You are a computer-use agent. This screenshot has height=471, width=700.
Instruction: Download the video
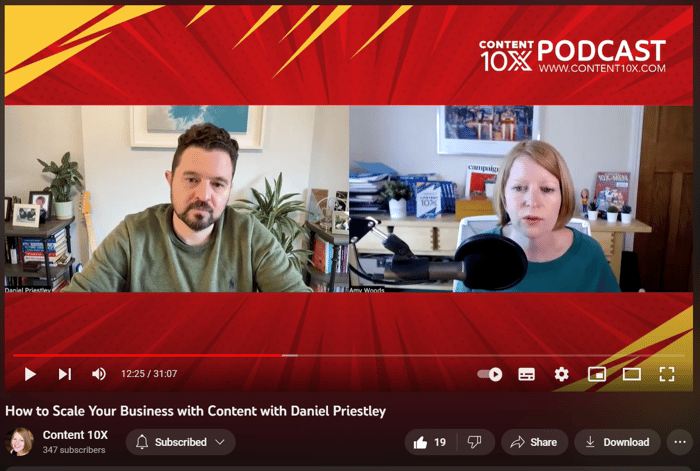[x=617, y=442]
